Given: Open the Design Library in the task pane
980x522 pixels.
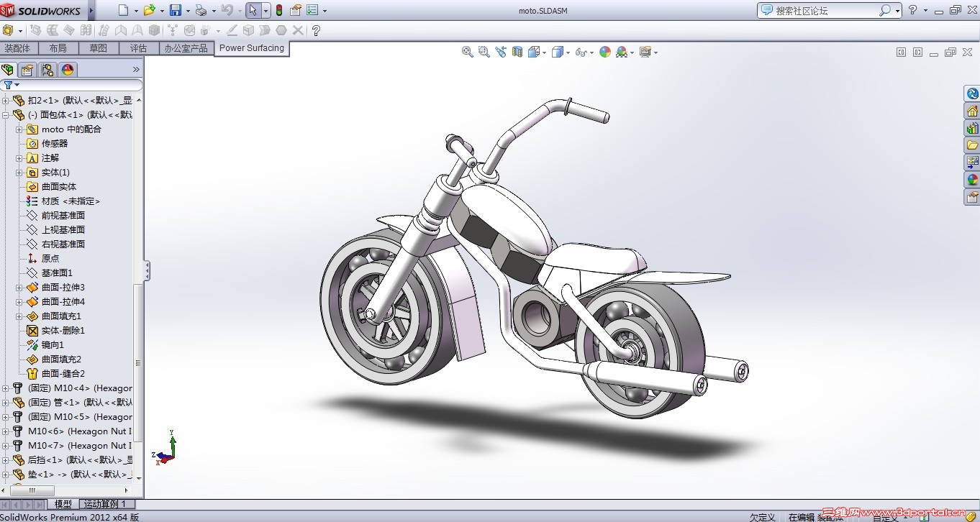Looking at the screenshot, I should coord(972,128).
